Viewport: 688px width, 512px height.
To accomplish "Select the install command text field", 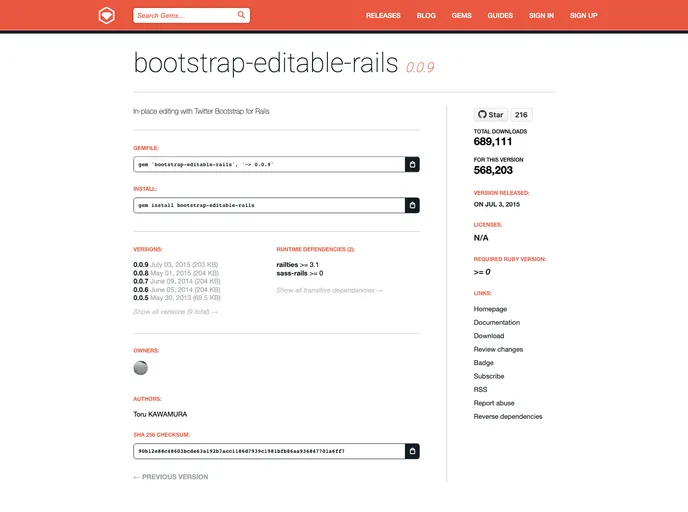I will point(269,205).
